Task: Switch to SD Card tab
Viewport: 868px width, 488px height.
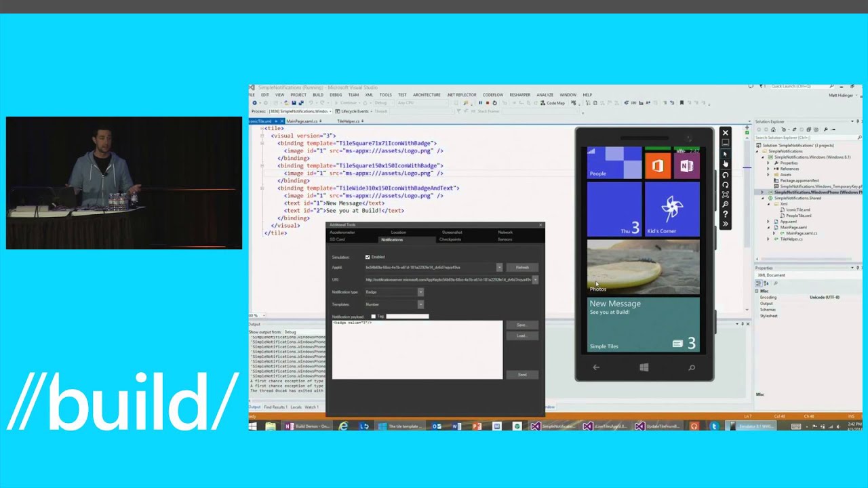Action: tap(337, 239)
